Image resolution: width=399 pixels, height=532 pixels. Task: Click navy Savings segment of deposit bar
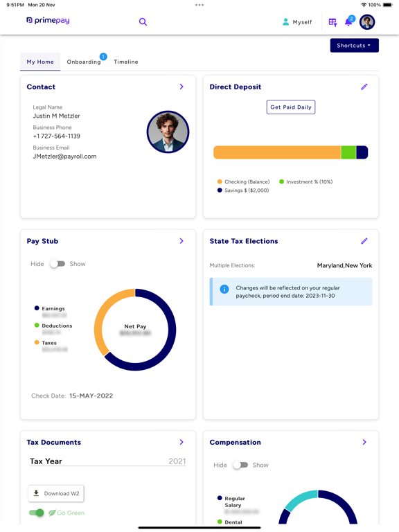click(x=362, y=152)
